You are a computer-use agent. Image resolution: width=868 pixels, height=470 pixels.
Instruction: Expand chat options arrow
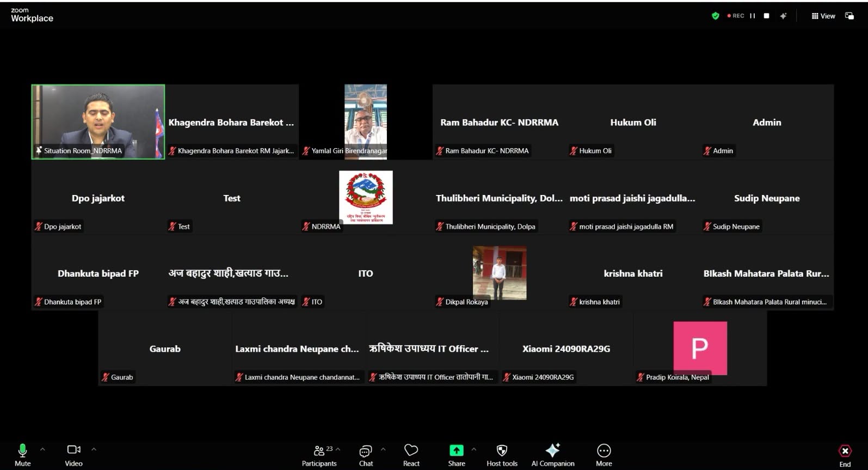[383, 449]
